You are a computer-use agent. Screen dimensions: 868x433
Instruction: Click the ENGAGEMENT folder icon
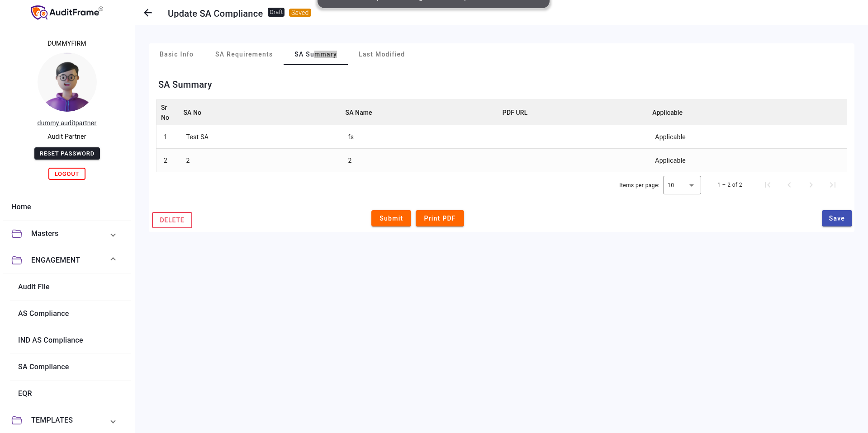[17, 260]
